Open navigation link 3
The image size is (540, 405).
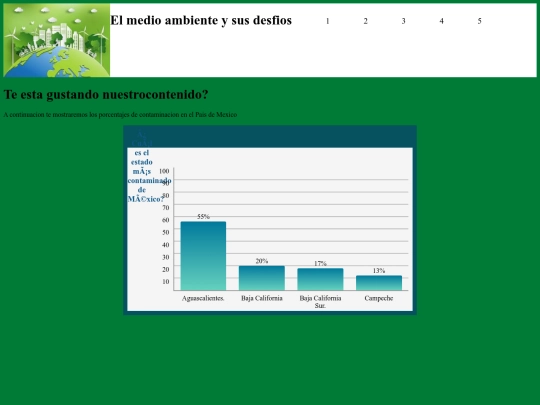(x=403, y=21)
